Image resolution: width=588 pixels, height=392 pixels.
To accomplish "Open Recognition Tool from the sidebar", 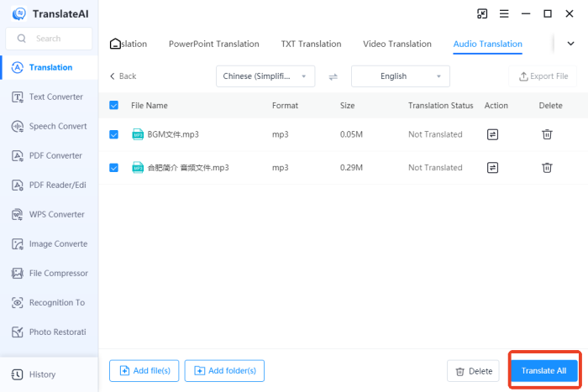I will pyautogui.click(x=49, y=302).
